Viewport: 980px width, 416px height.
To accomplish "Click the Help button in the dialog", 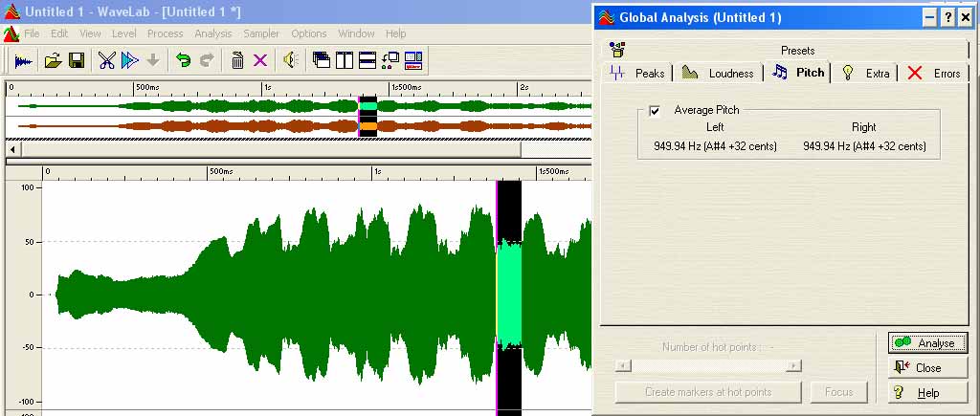I will (927, 393).
